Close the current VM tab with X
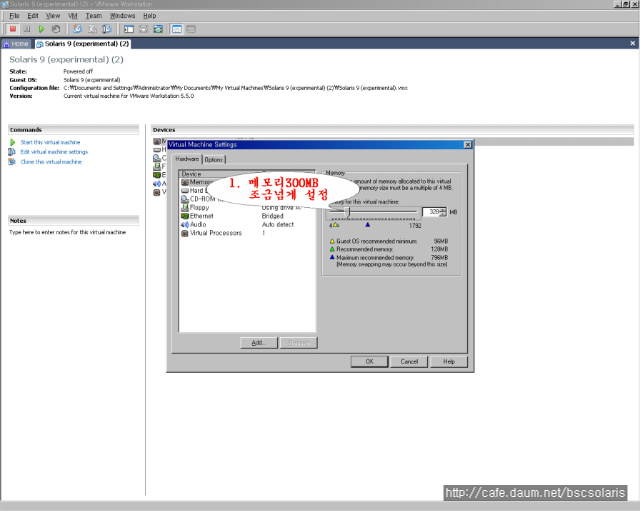Viewport: 640px width, 511px height. pos(632,43)
